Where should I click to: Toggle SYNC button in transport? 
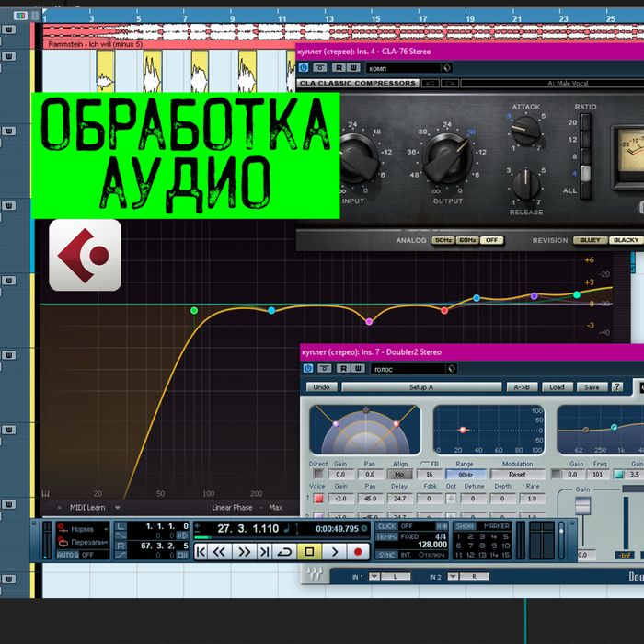click(x=386, y=555)
